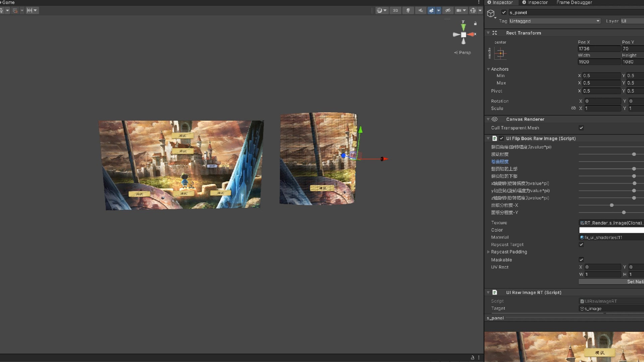The width and height of the screenshot is (644, 362).
Task: Click the Set Native Size button
Action: coord(611,282)
